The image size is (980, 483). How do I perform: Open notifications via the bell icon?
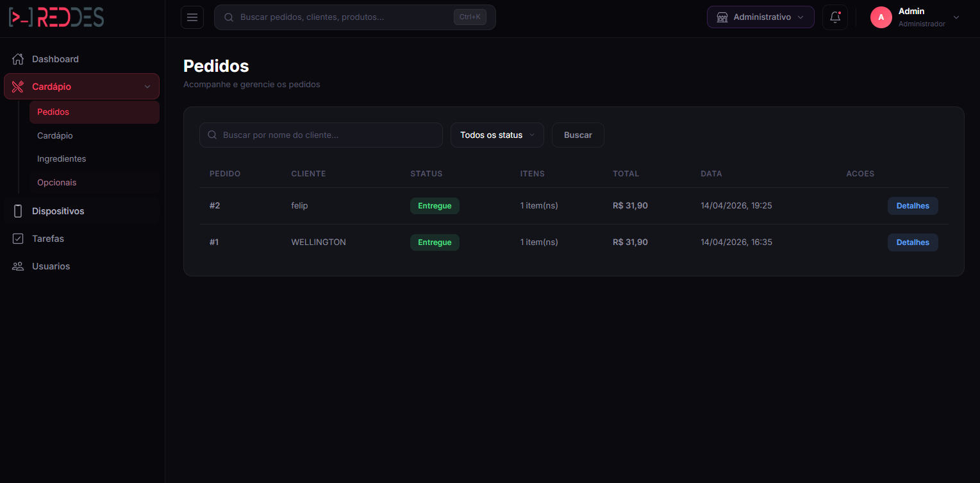835,17
